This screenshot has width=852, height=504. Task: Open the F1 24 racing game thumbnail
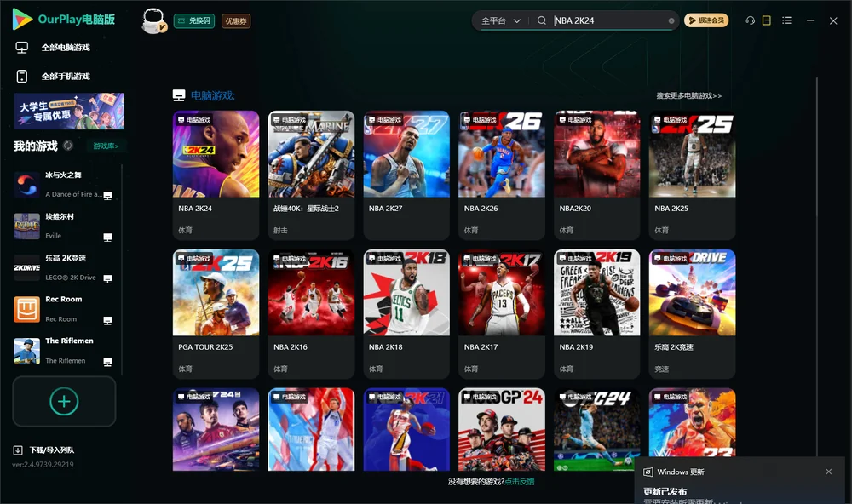coord(216,429)
